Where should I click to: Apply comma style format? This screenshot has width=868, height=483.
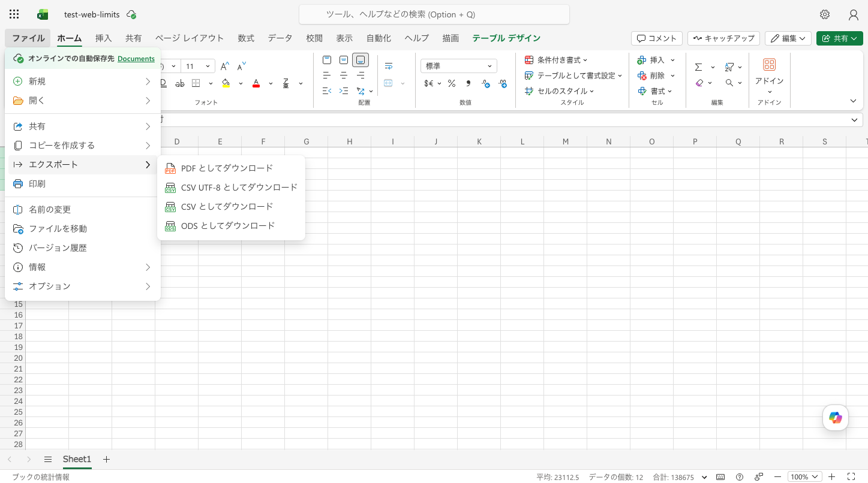point(468,83)
